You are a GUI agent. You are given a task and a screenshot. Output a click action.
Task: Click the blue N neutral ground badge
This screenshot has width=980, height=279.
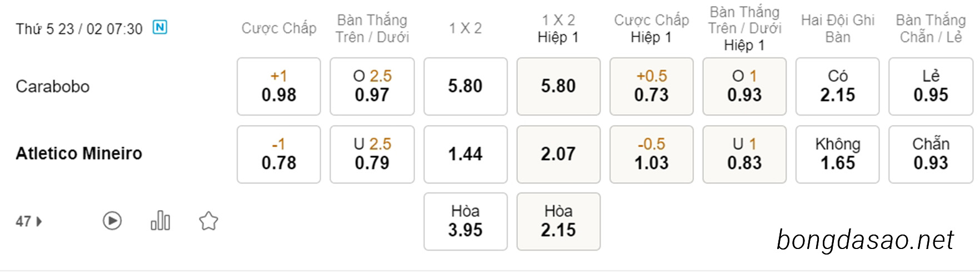[160, 27]
